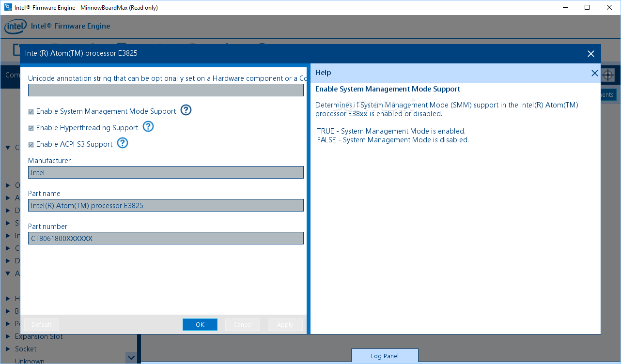Viewport: 621px width, 364px height.
Task: Minimize the Firmware Engine window
Action: click(x=565, y=7)
